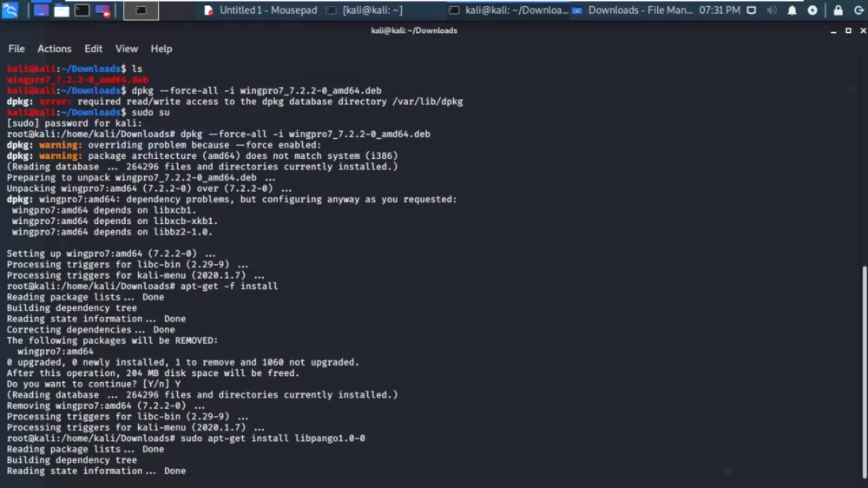Screen dimensions: 868x488
Task: Switch to [kali@kali: ~] terminal window
Action: pyautogui.click(x=365, y=10)
